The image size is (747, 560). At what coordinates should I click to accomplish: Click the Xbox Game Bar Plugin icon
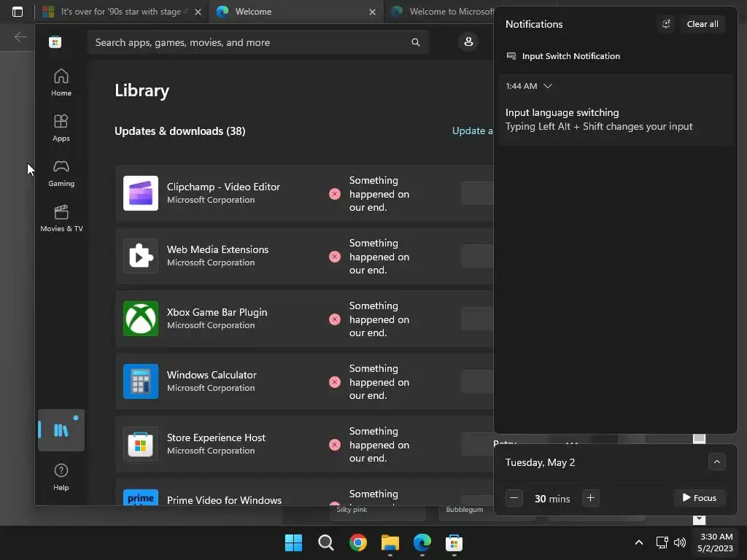pos(141,319)
